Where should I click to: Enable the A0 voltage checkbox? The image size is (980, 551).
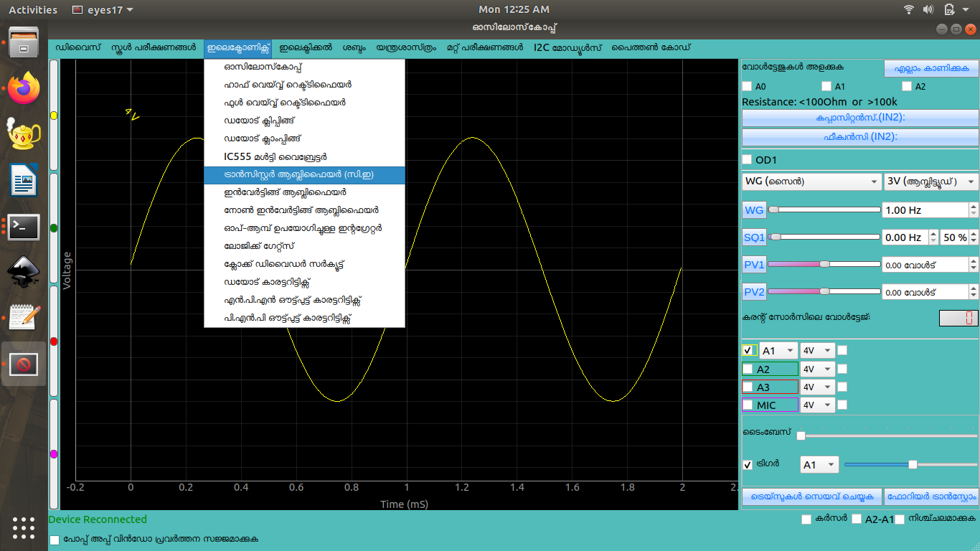pos(747,87)
